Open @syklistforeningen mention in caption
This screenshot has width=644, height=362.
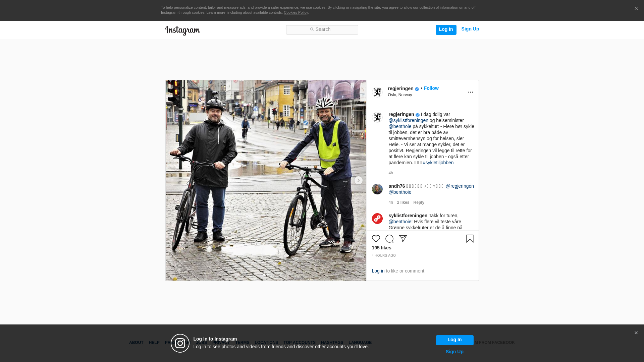(408, 120)
